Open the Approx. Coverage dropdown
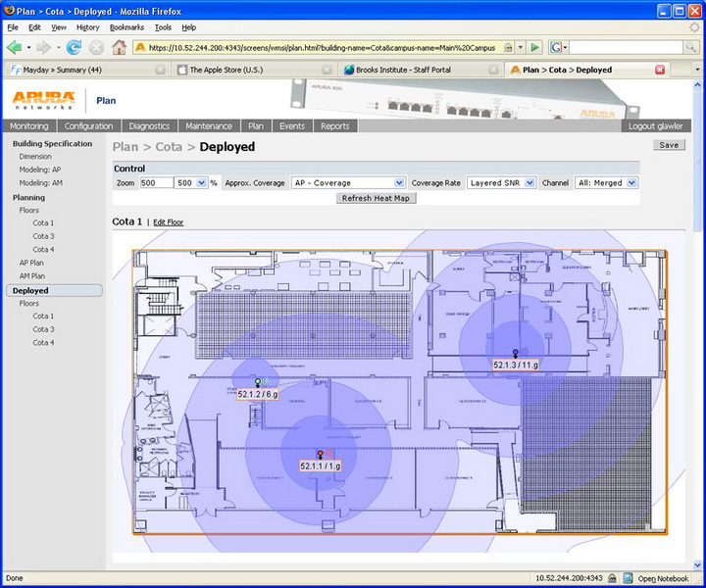 (399, 183)
